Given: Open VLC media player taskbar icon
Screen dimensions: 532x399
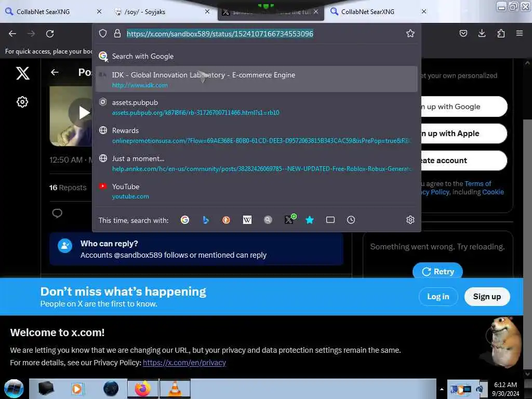Looking at the screenshot, I should pos(175,389).
